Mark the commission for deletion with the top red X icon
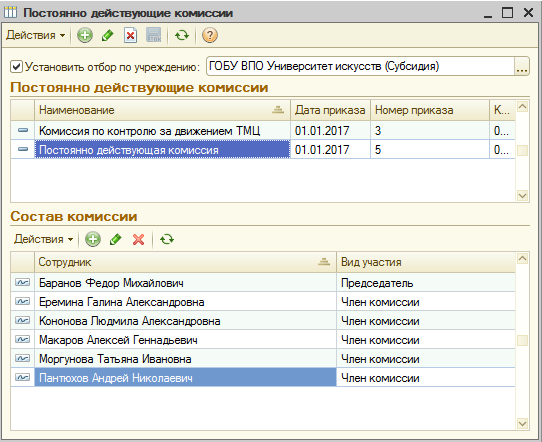 click(x=130, y=35)
